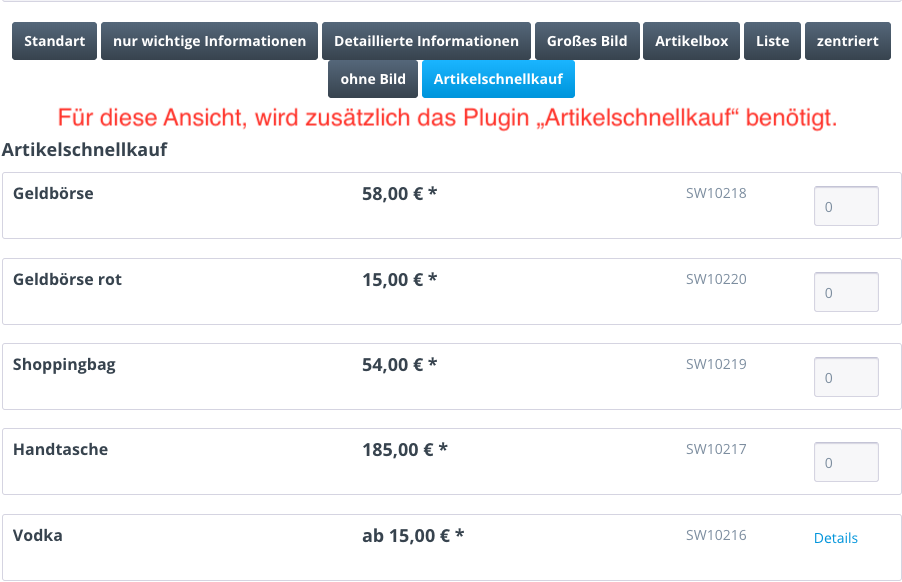Select the Artikelbox view button
The height and width of the screenshot is (582, 902).
691,41
